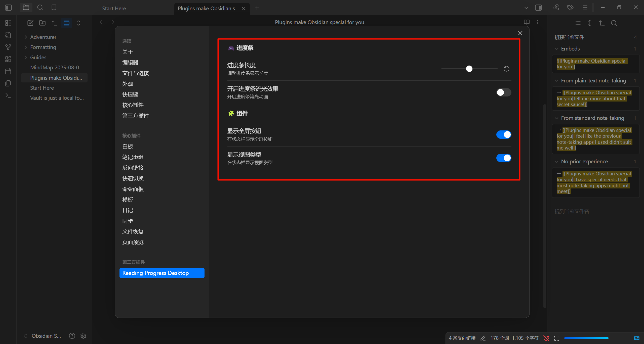The width and height of the screenshot is (644, 344).
Task: Open 快捷键 settings page
Action: (x=130, y=94)
